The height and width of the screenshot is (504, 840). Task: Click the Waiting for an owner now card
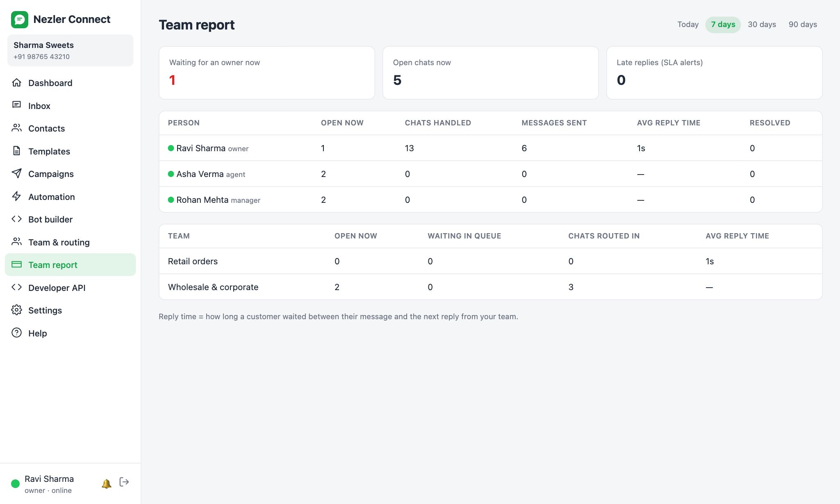pos(266,73)
